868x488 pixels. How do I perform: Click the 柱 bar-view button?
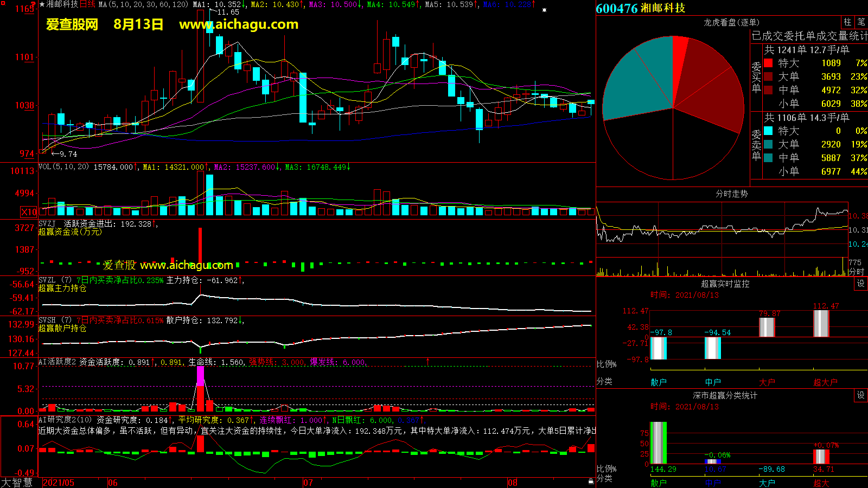[847, 22]
